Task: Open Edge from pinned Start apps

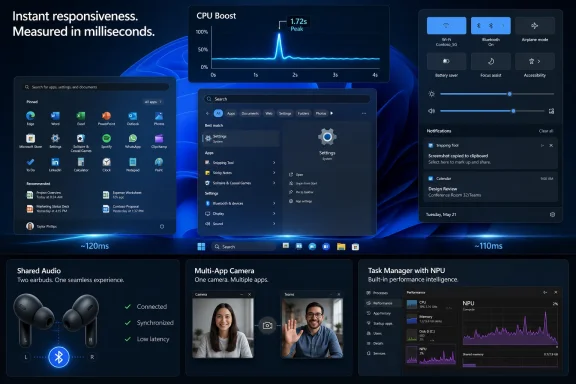Action: click(x=30, y=116)
